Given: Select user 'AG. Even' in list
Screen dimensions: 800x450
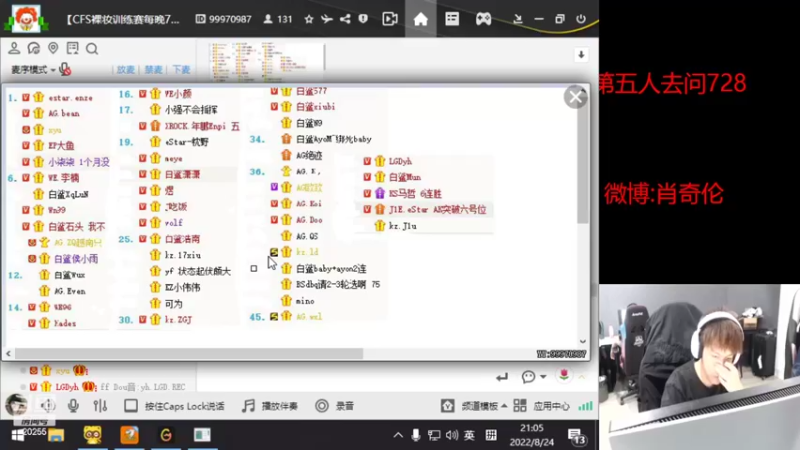Looking at the screenshot, I should (70, 291).
